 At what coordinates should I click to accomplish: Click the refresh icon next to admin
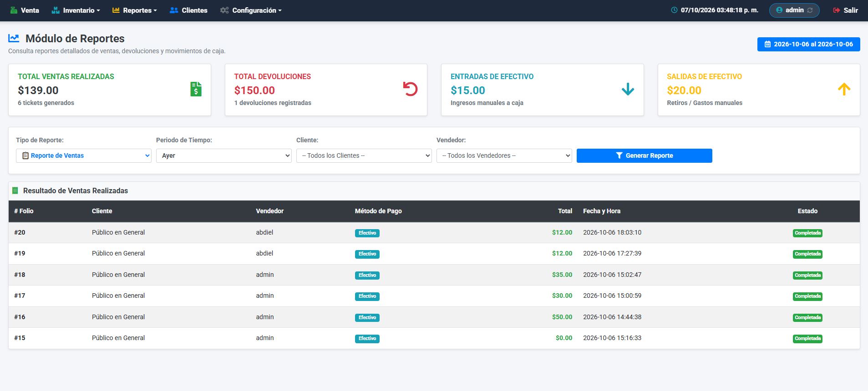click(810, 10)
